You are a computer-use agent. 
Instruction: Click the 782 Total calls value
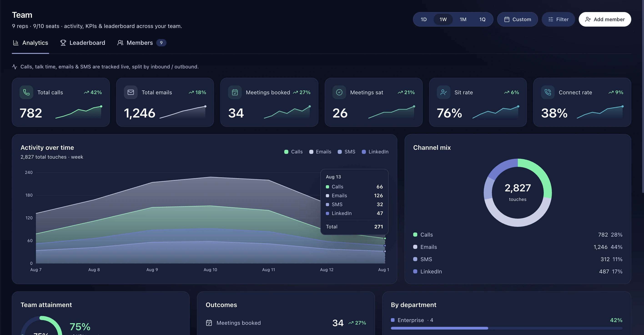pyautogui.click(x=31, y=113)
